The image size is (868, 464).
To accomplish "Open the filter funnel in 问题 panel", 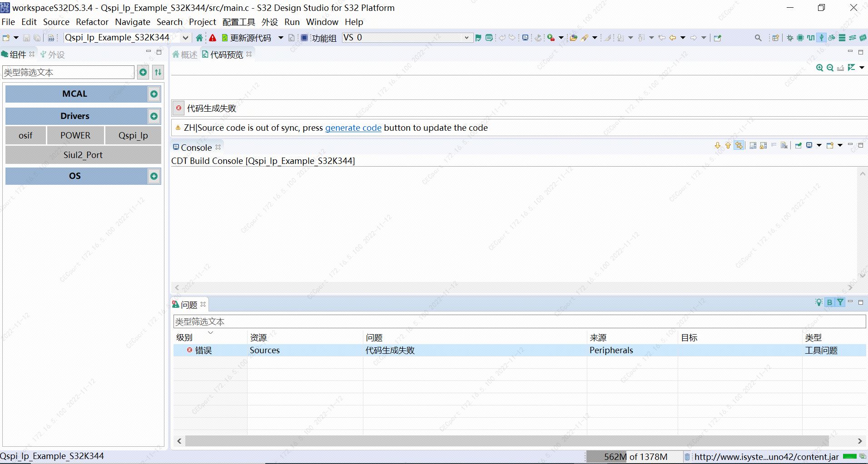I will [x=841, y=302].
